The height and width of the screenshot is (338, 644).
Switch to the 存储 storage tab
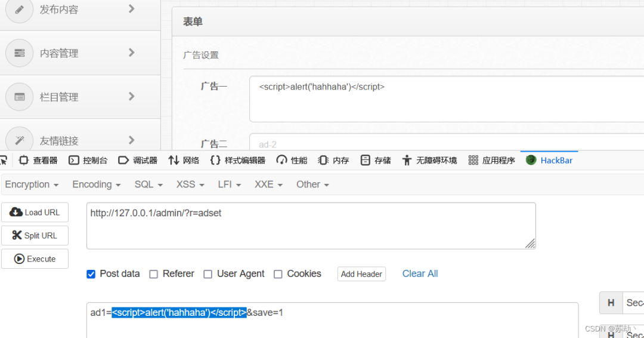376,161
